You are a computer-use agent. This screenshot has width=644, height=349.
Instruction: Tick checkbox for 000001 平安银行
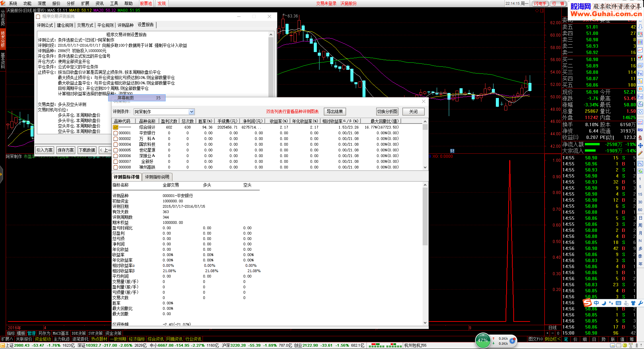pyautogui.click(x=116, y=133)
